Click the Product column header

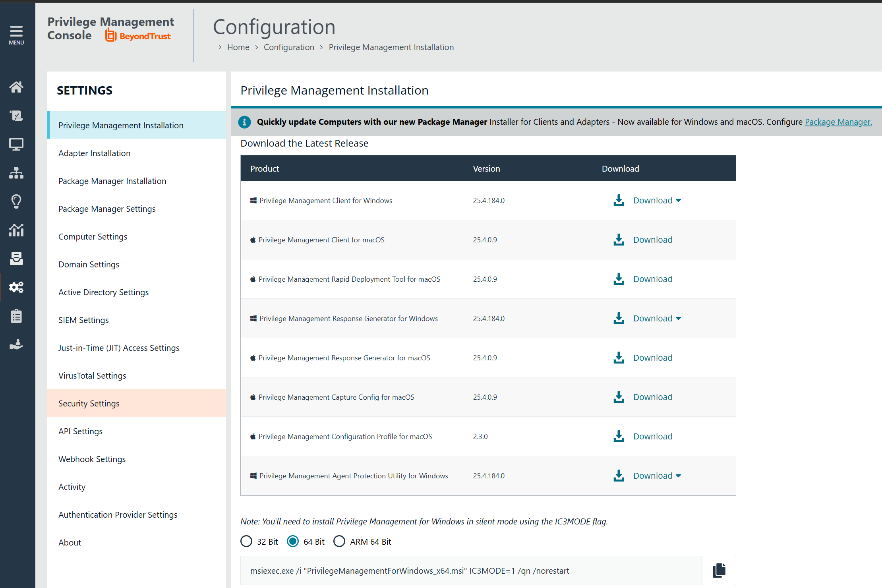[x=265, y=168]
